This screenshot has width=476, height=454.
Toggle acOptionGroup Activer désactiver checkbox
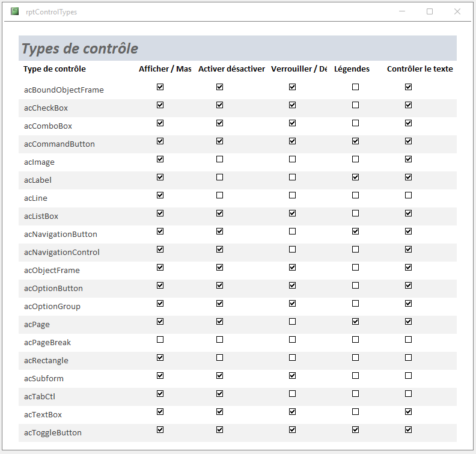220,304
